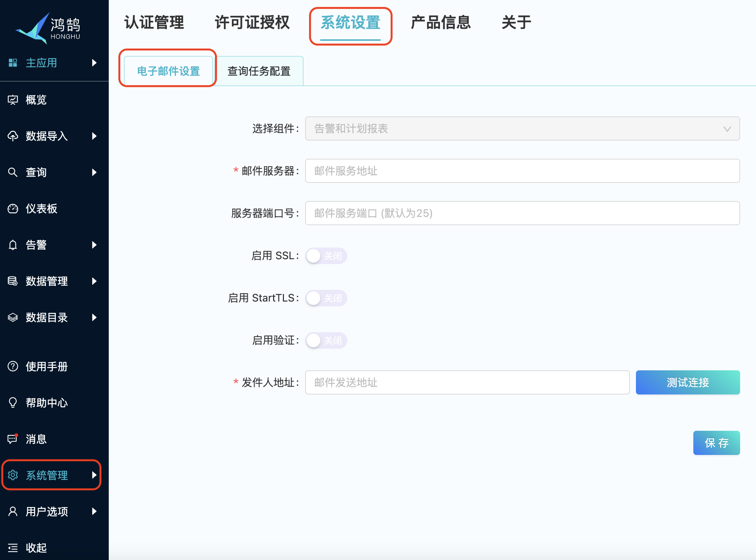This screenshot has height=560, width=756.
Task: Click the 主应用 grid icon
Action: 13,63
